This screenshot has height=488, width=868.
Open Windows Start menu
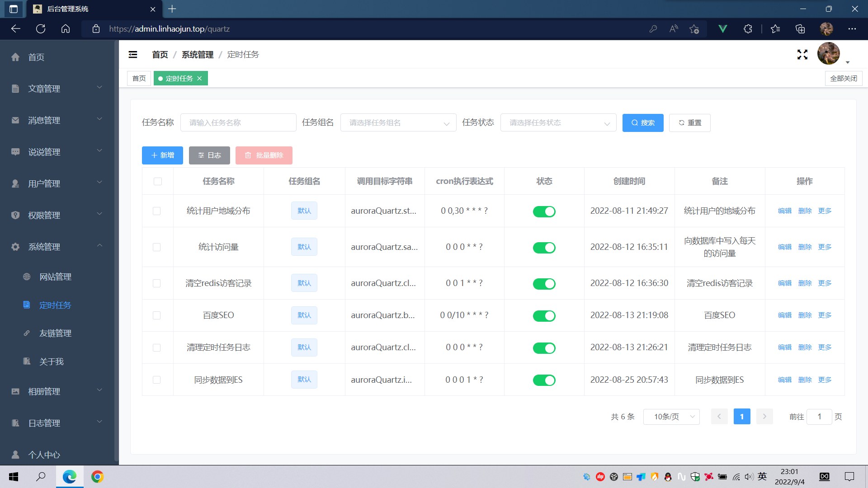click(x=14, y=477)
